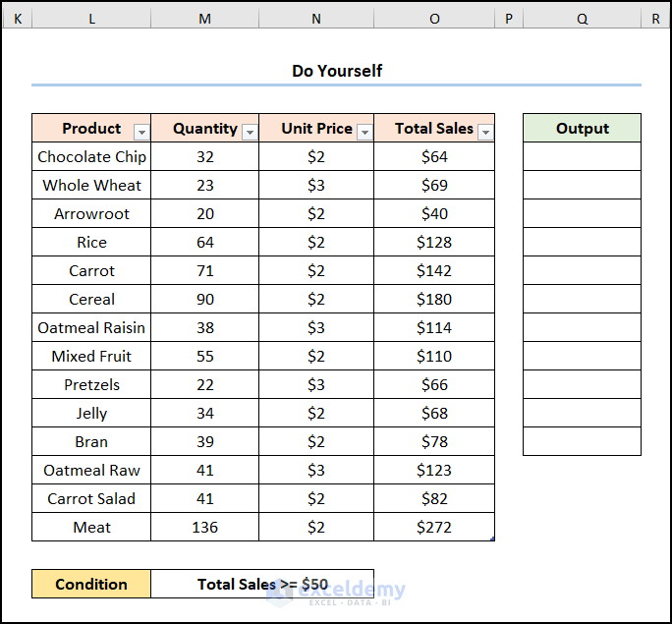672x624 pixels.
Task: Click the total sales $272 cell
Action: point(434,527)
